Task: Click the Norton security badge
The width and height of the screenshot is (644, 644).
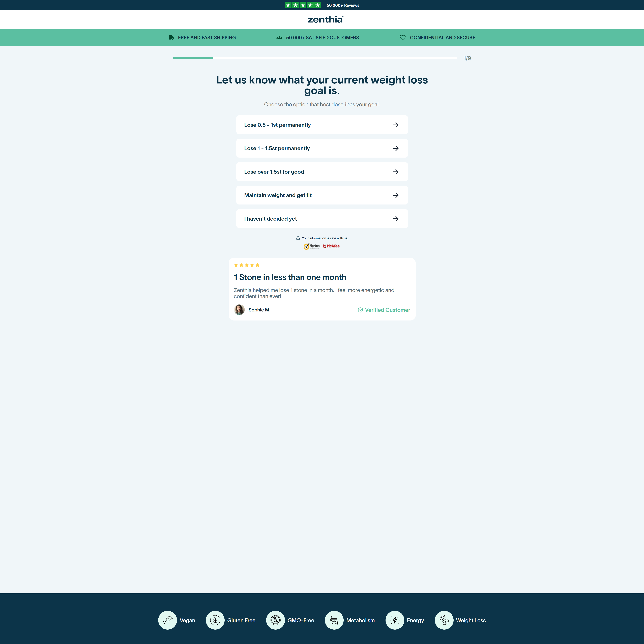Action: point(311,246)
